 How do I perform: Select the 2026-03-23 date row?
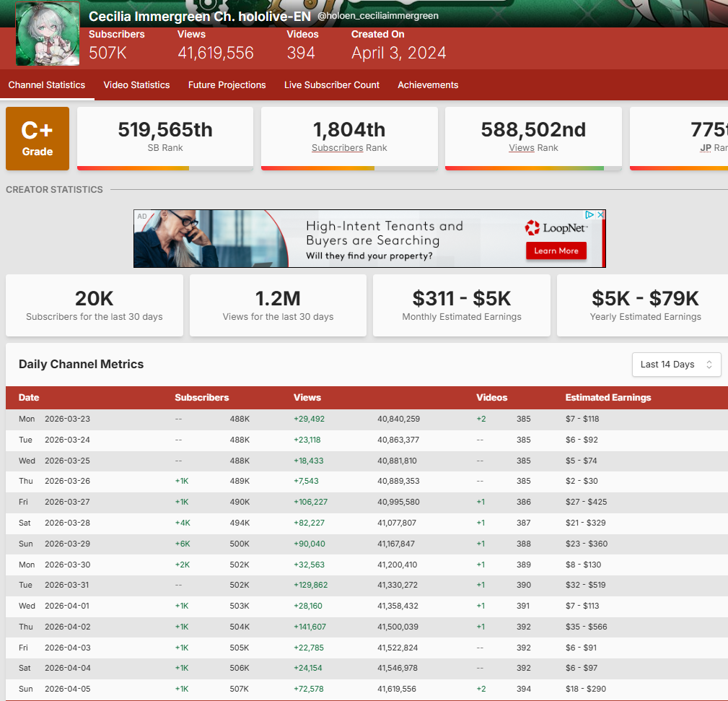pos(367,419)
